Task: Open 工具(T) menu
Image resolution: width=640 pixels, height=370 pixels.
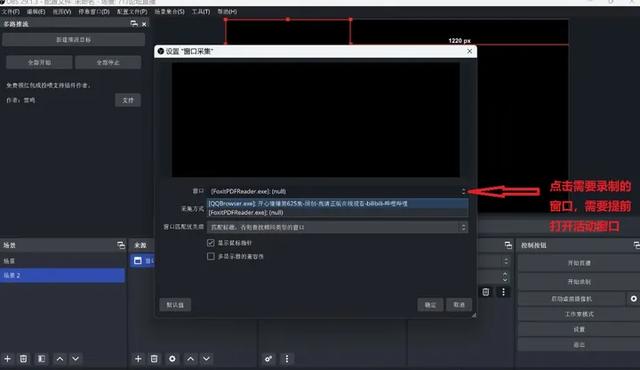Action: (201, 11)
